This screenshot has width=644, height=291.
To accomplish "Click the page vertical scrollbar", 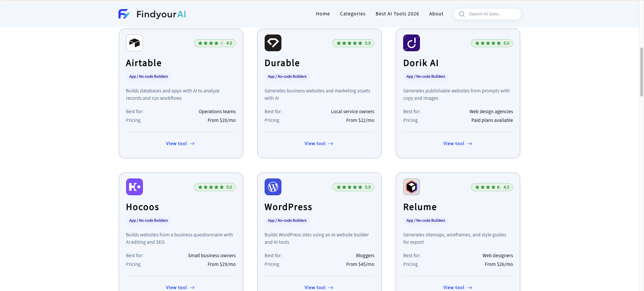I will coord(641,72).
